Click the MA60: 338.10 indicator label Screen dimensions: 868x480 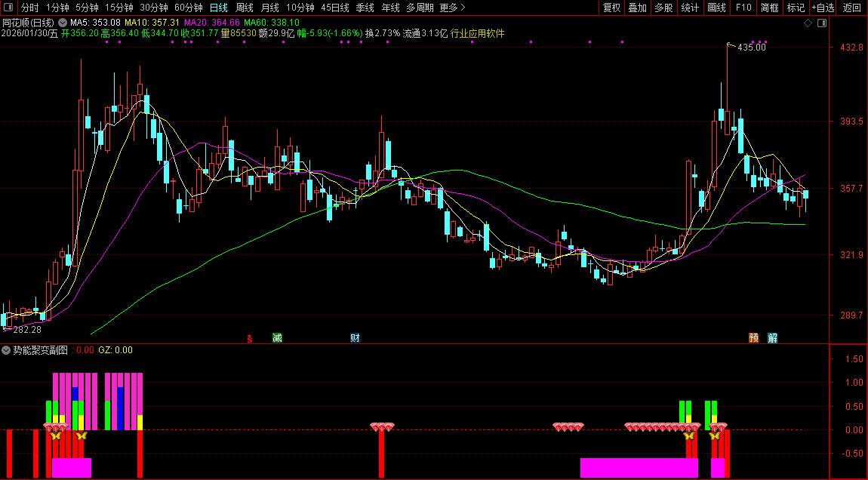[272, 23]
